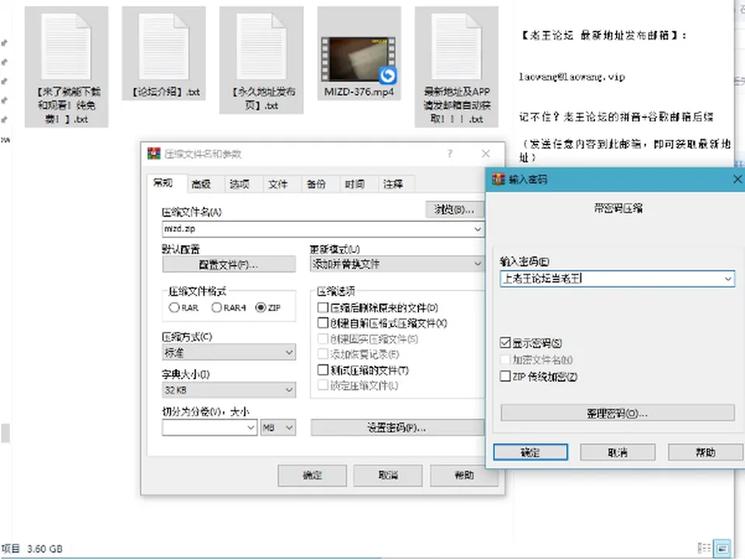Enable ZIP 传统加密 checkbox
This screenshot has height=560, width=745.
(x=505, y=376)
